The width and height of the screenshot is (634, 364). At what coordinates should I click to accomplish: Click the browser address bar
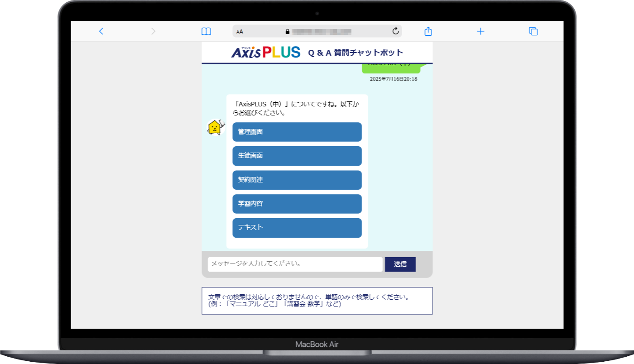317,31
